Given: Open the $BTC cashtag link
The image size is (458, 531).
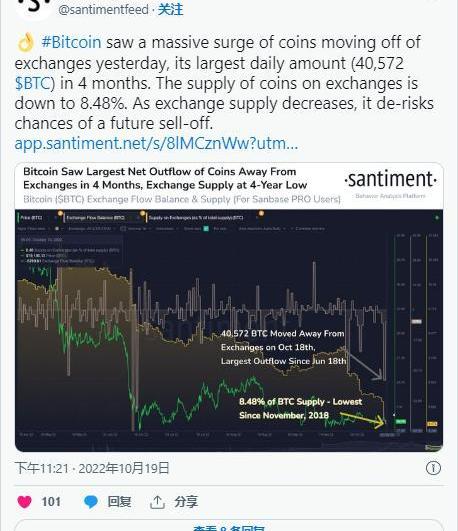Looking at the screenshot, I should [x=33, y=83].
